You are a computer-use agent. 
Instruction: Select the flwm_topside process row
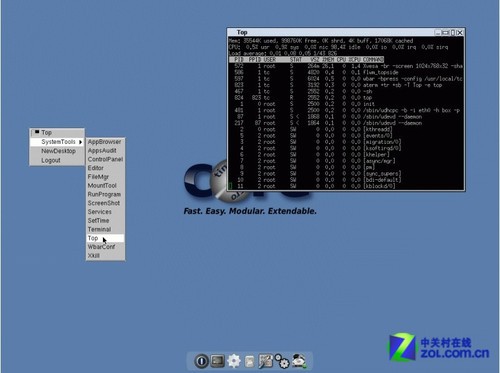click(346, 72)
